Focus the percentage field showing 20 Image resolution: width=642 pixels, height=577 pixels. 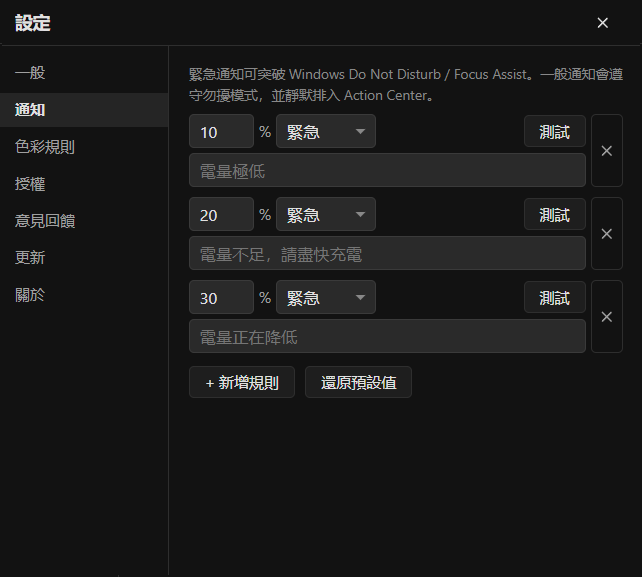(222, 214)
